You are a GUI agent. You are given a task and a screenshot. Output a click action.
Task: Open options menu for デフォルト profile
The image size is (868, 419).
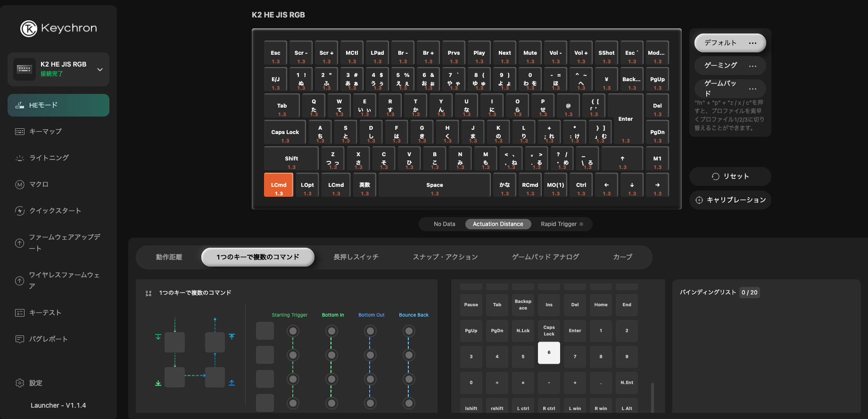(752, 43)
